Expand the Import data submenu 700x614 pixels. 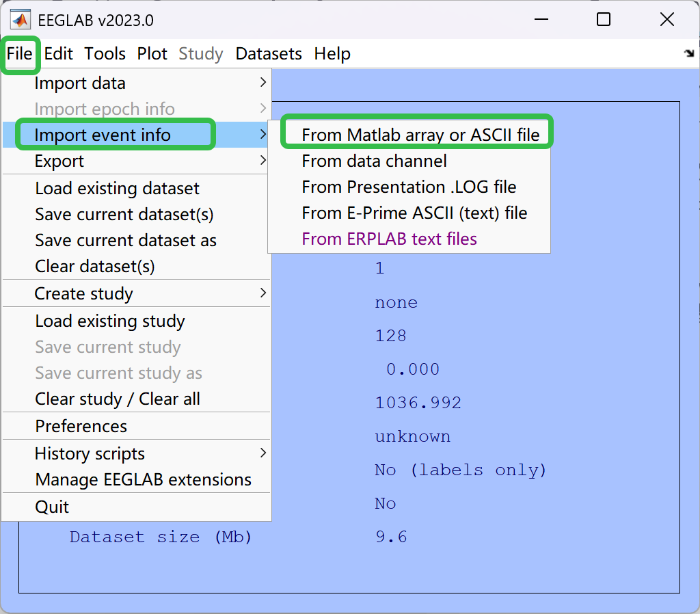[136, 83]
